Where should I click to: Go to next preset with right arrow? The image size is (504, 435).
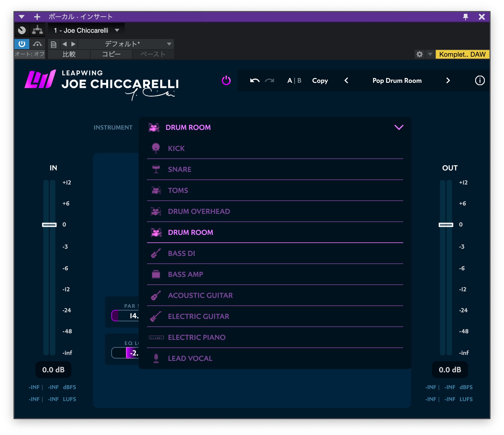tap(448, 80)
